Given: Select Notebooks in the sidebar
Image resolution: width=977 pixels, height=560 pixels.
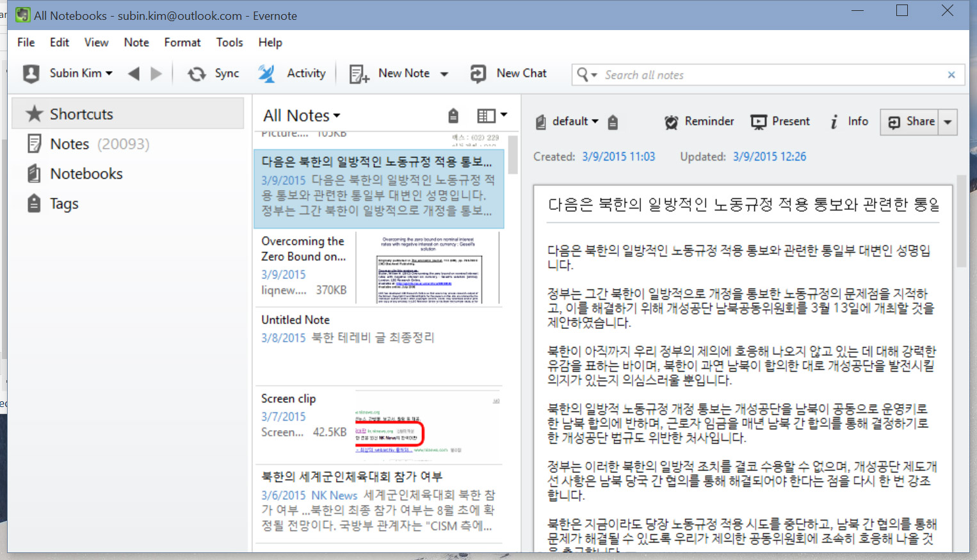Looking at the screenshot, I should 86,173.
